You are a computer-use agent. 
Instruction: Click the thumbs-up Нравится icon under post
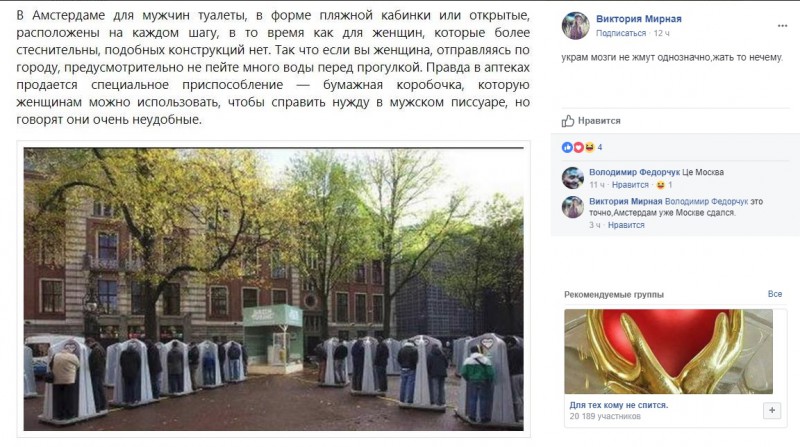[x=567, y=121]
